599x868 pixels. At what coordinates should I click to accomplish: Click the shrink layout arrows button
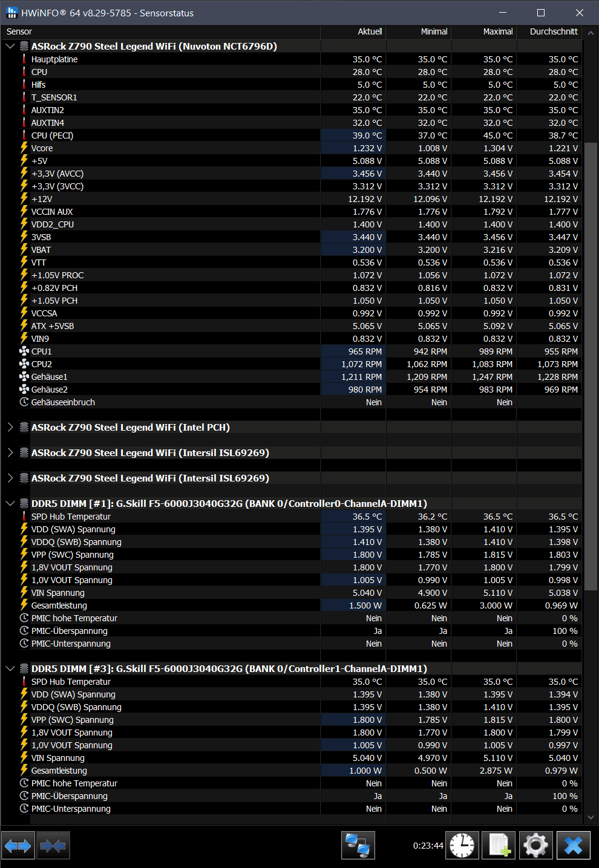pos(53,845)
